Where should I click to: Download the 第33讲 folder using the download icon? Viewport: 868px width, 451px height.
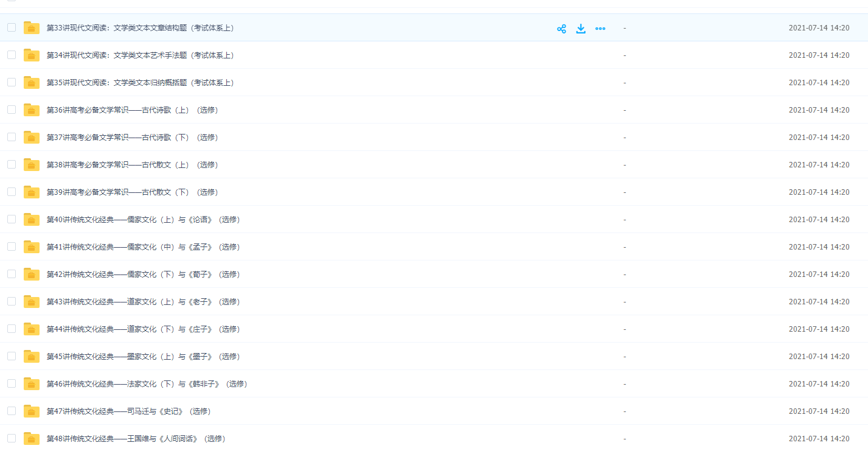tap(581, 29)
